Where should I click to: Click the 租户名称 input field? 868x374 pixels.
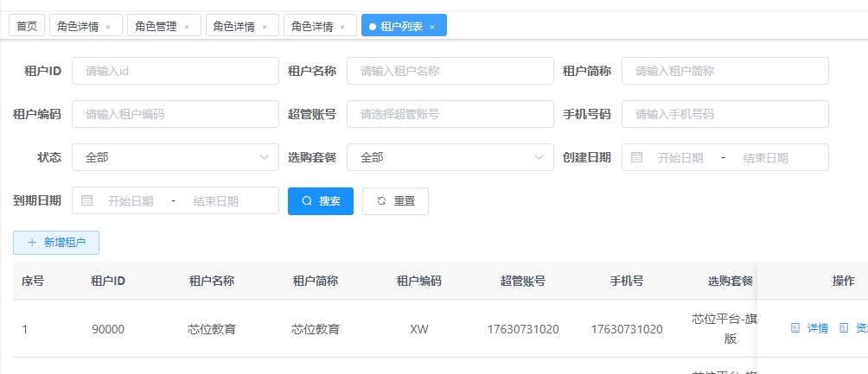coord(450,71)
